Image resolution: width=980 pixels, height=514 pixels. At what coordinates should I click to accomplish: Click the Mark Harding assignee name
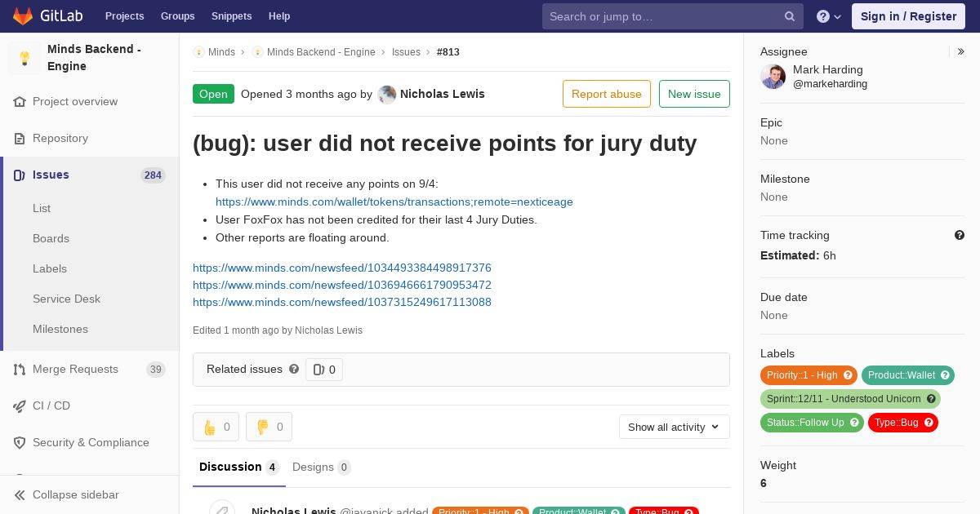point(828,70)
